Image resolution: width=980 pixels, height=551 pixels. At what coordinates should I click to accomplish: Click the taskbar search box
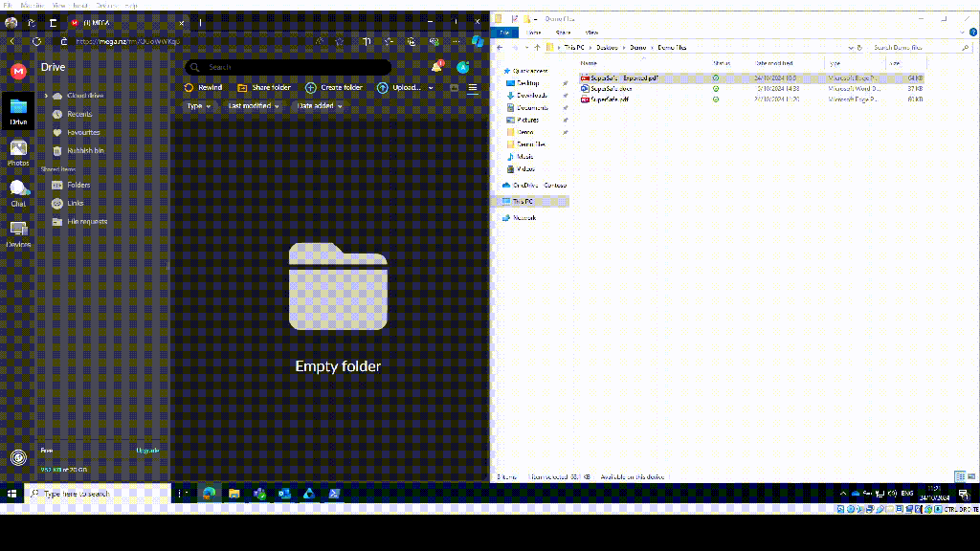coord(99,494)
